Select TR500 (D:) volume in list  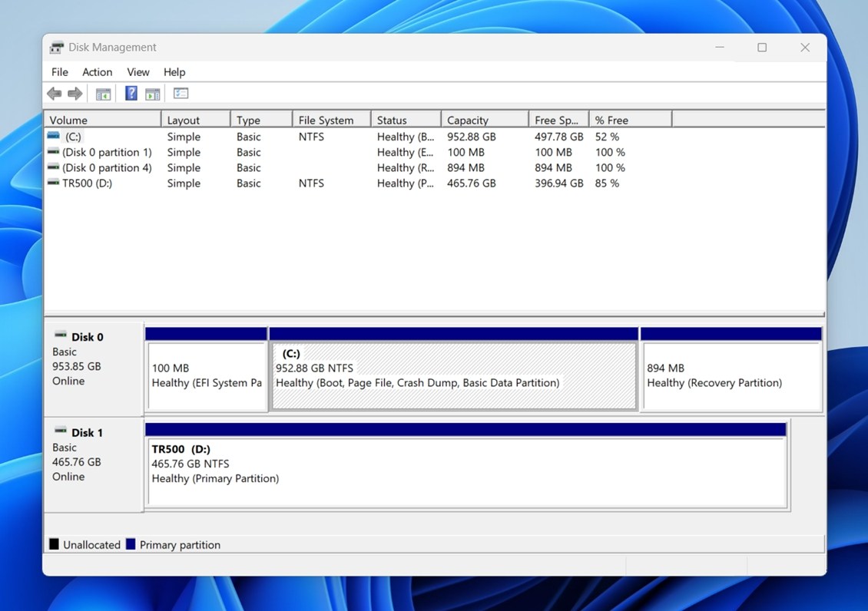tap(87, 183)
